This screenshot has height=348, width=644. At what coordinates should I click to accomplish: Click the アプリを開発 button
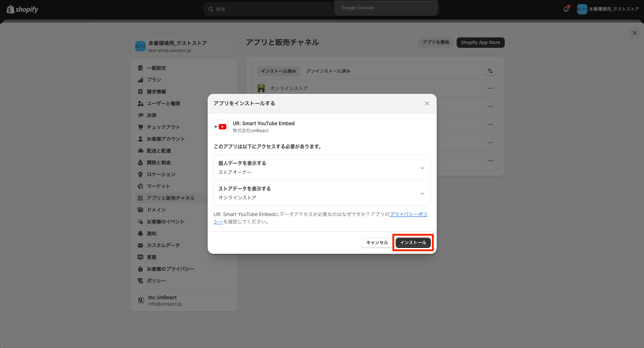coord(436,42)
